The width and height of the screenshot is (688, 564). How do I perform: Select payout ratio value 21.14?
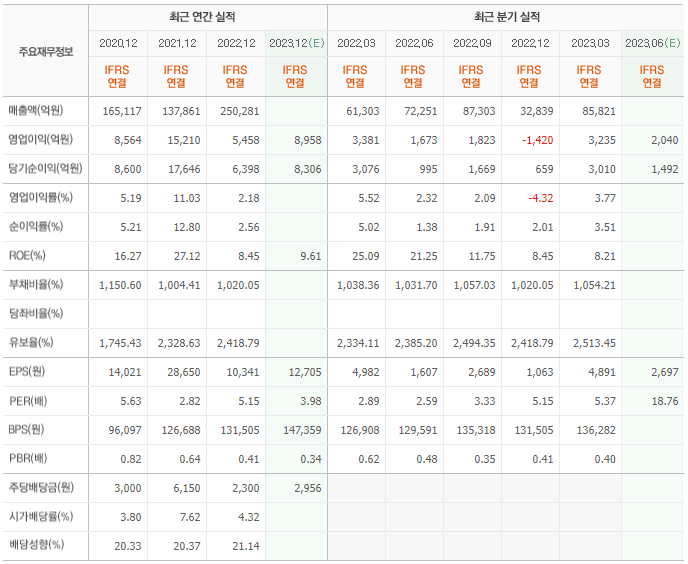click(246, 546)
